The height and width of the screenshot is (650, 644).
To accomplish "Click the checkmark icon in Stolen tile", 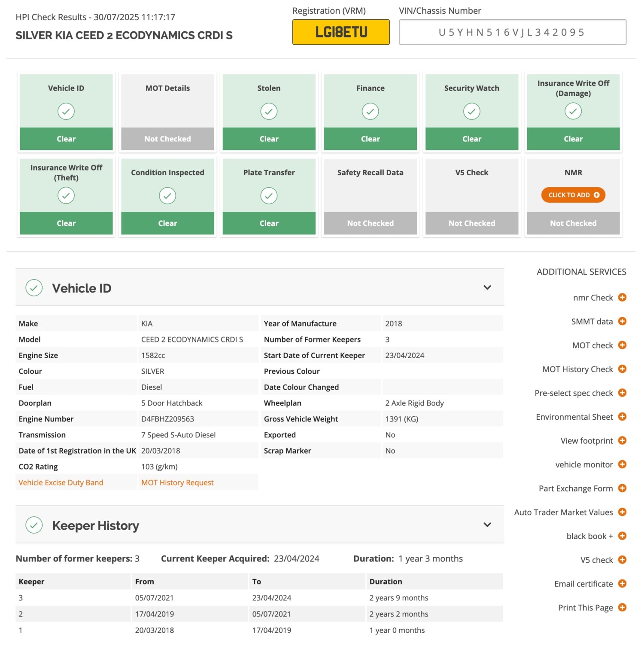I will tap(269, 111).
